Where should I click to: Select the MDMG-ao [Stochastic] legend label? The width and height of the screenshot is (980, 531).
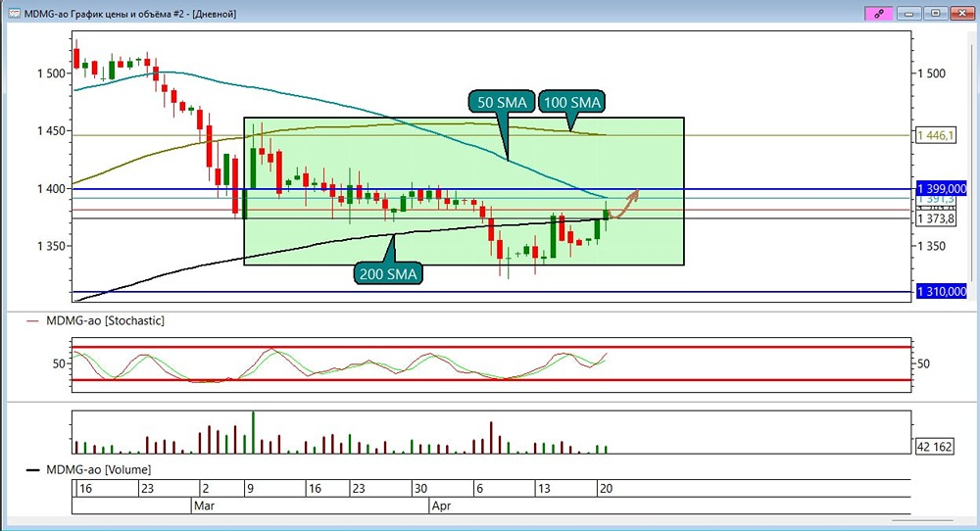[105, 320]
